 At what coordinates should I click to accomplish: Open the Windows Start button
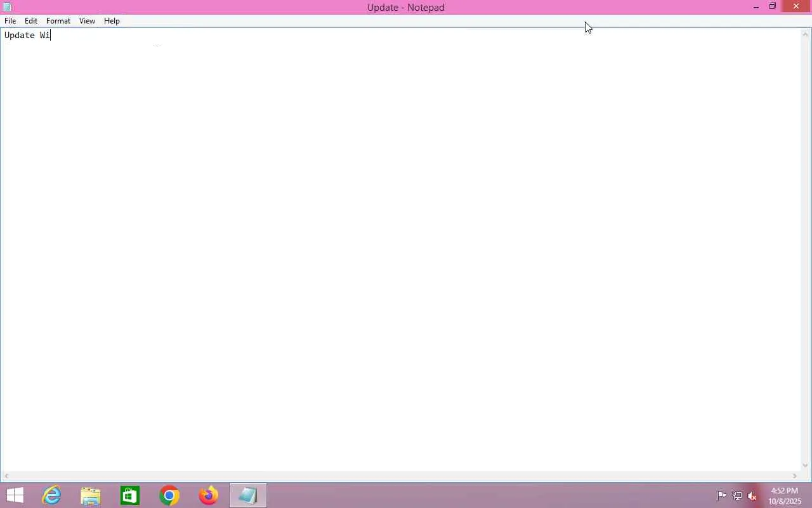[14, 495]
